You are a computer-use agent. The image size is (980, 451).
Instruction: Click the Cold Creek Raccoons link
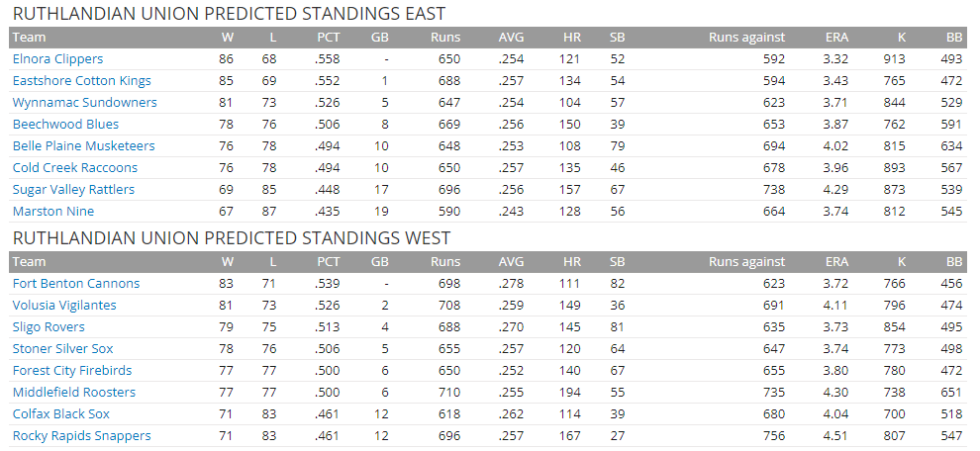tap(75, 168)
